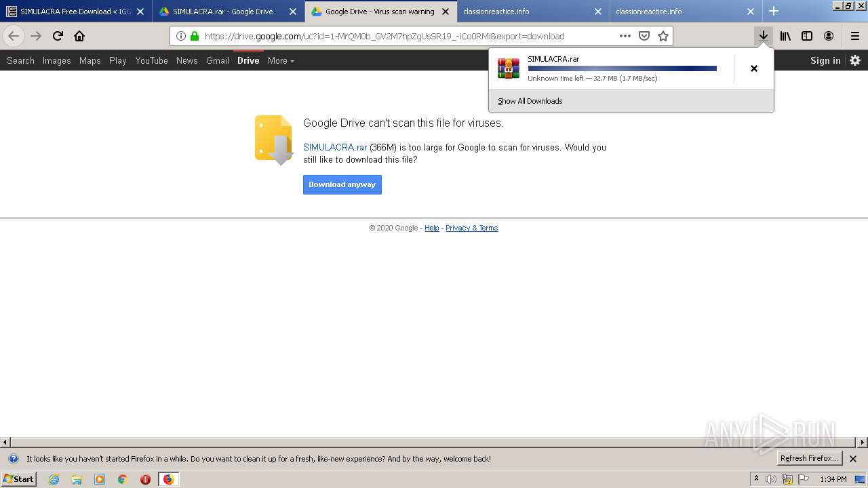Open Search in Google bar

coord(21,60)
